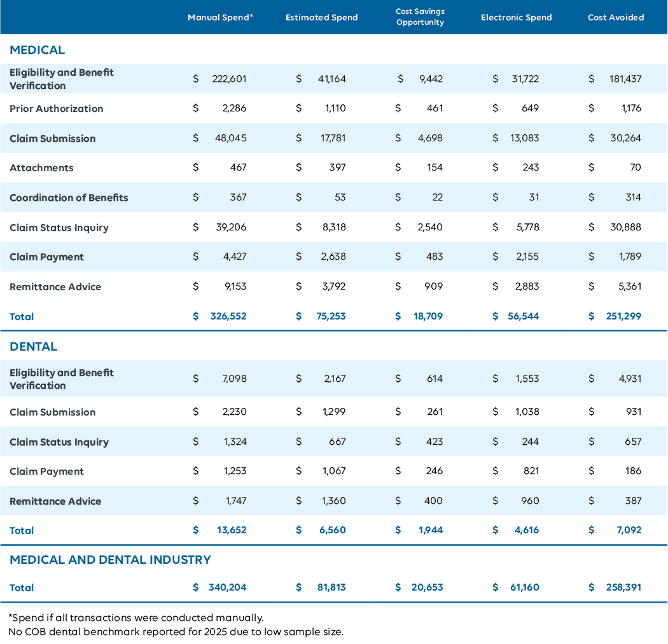Click the Prior Authorization row label
This screenshot has width=668, height=644.
[56, 109]
